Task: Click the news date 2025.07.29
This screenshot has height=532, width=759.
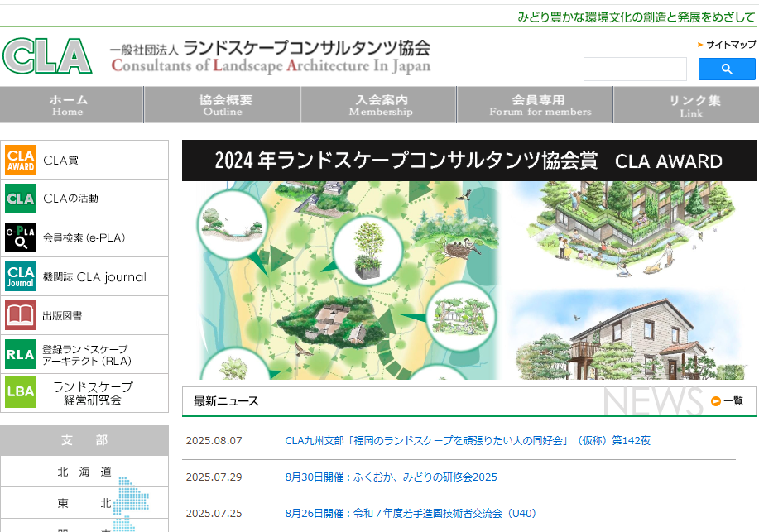Action: [x=214, y=477]
